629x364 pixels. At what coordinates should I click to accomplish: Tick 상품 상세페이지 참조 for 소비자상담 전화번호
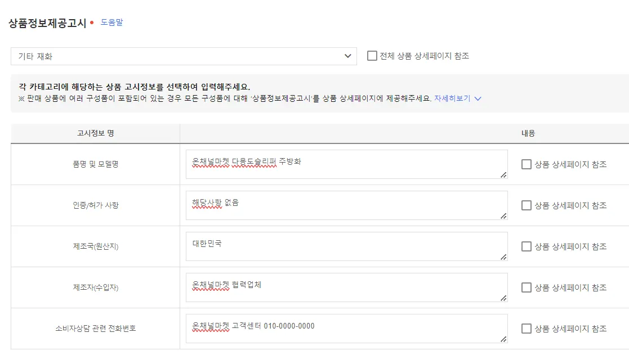pos(527,329)
